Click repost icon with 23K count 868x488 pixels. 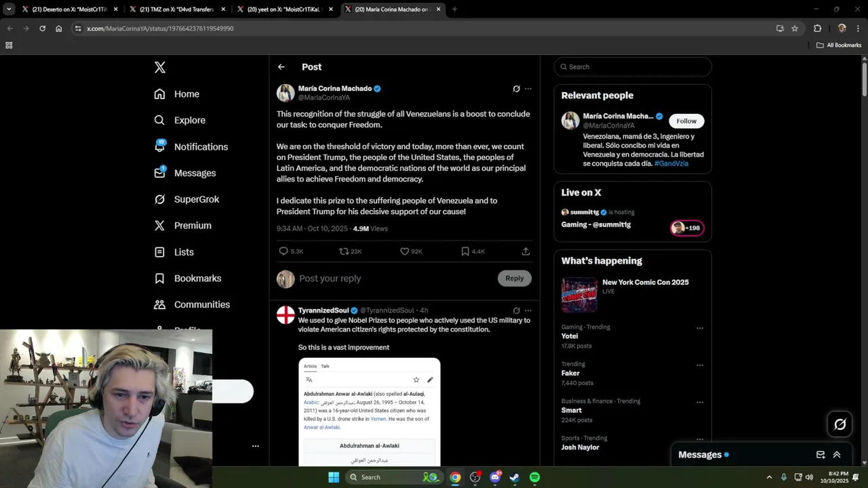coord(344,251)
